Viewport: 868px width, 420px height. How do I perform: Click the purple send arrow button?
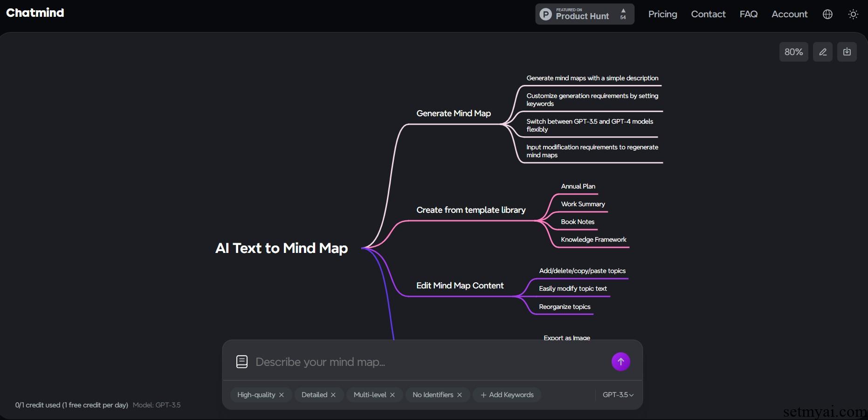click(620, 362)
